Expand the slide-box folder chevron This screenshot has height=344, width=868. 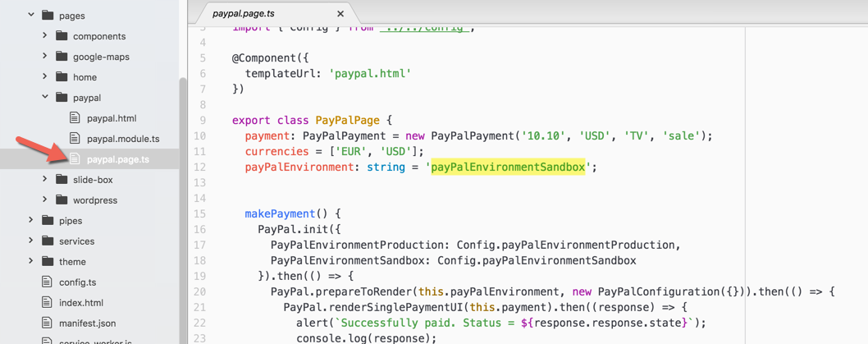(x=45, y=180)
